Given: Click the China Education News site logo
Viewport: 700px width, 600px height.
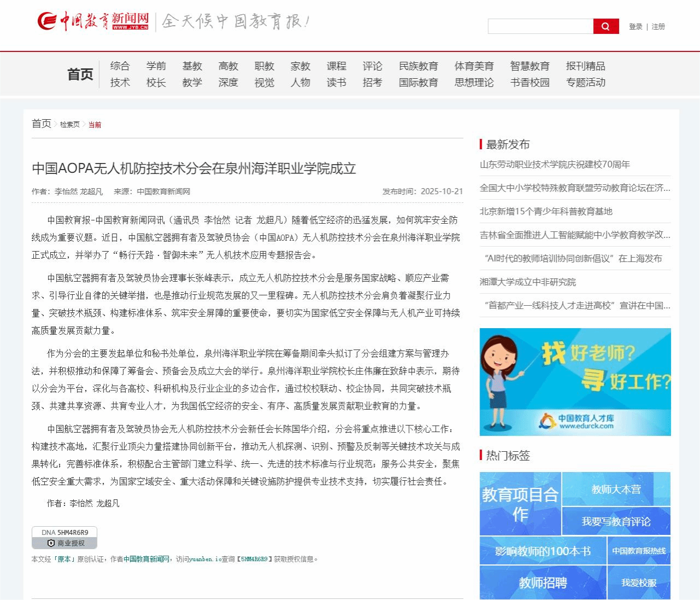Looking at the screenshot, I should 94,21.
